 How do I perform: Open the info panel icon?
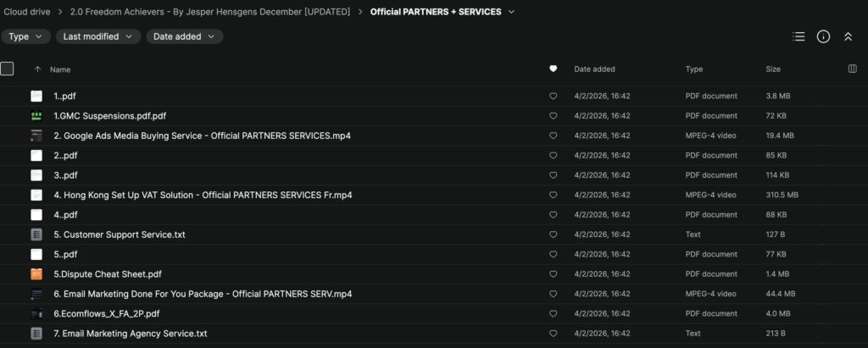823,36
